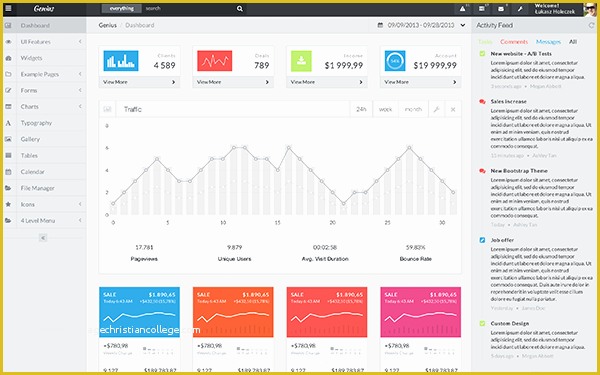
Task: Click the blue SALE card
Action: coord(139,312)
